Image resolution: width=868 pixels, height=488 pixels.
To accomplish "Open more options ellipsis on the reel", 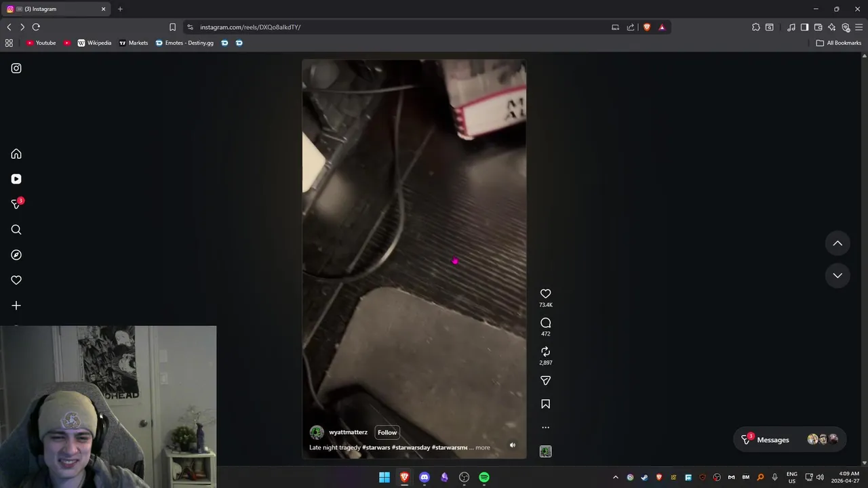I will coord(545,428).
